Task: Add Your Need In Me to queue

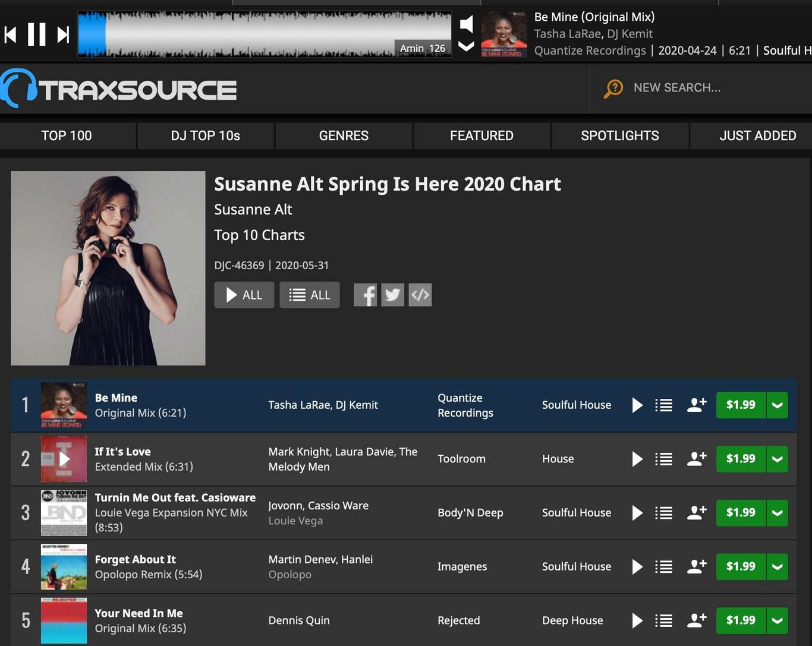Action: pos(664,620)
